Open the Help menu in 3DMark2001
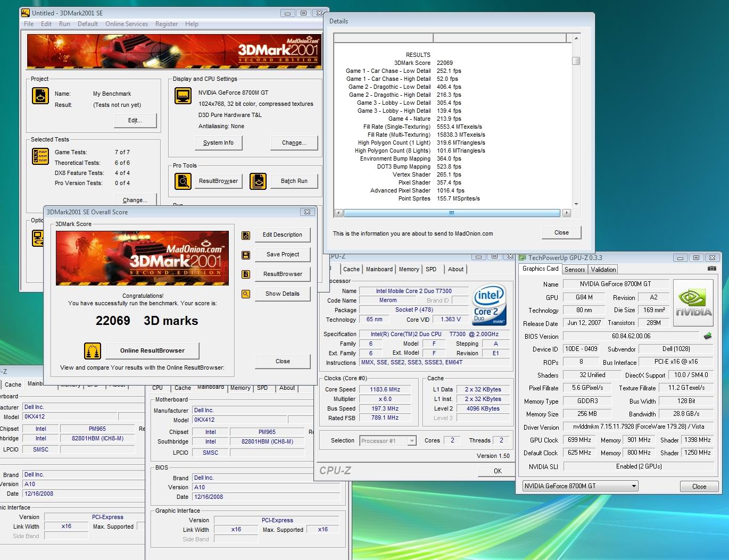 pos(192,24)
